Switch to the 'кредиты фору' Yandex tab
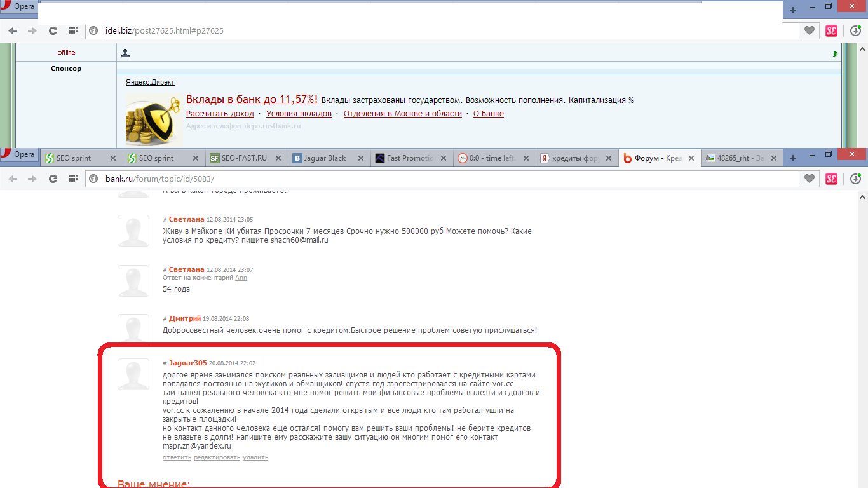 tap(576, 158)
